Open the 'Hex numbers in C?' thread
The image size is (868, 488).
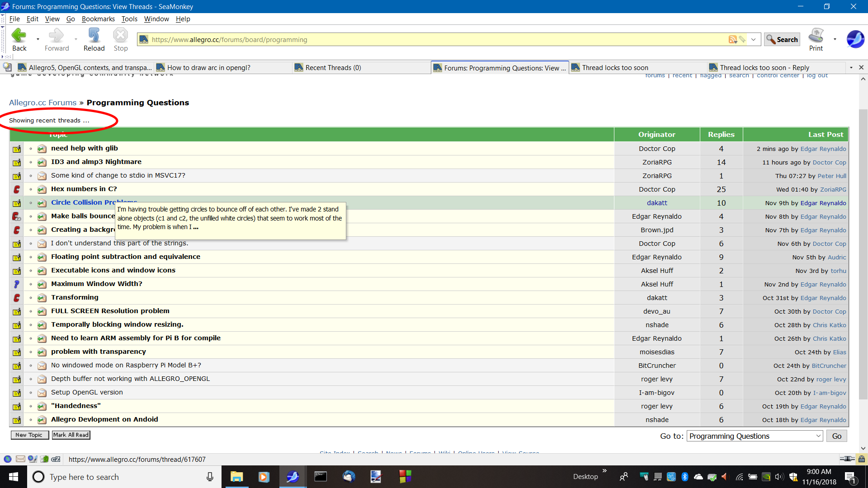[84, 189]
